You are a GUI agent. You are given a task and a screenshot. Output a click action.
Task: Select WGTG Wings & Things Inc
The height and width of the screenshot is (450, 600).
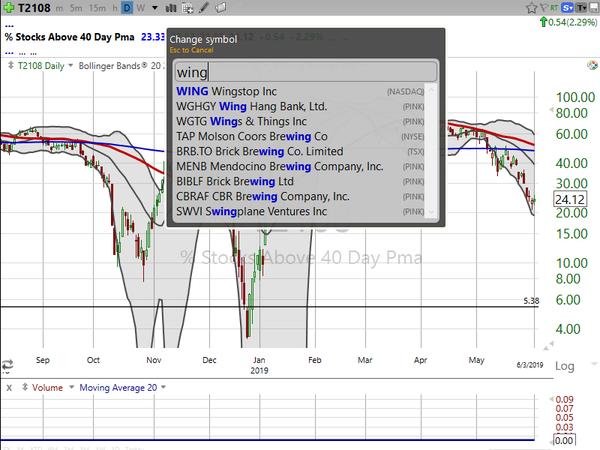300,121
